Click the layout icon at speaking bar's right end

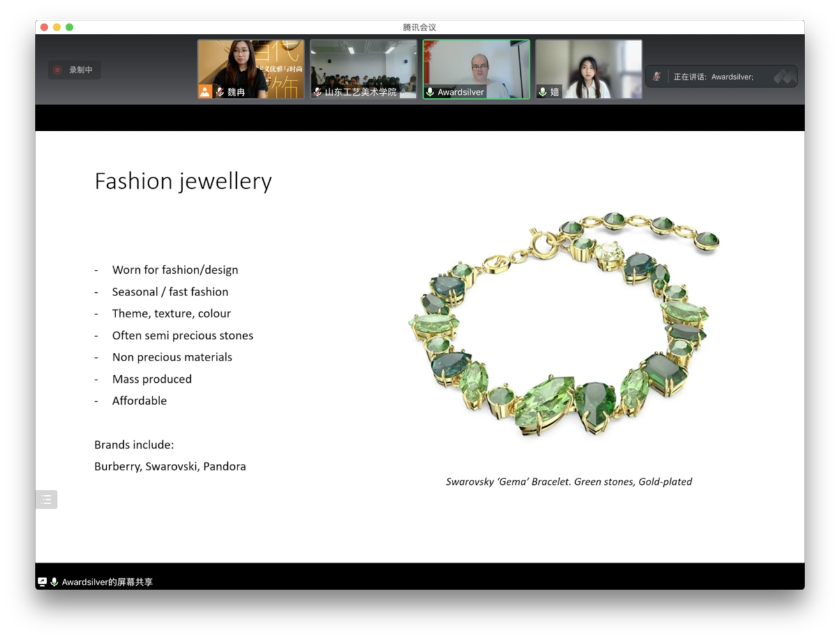(x=784, y=77)
